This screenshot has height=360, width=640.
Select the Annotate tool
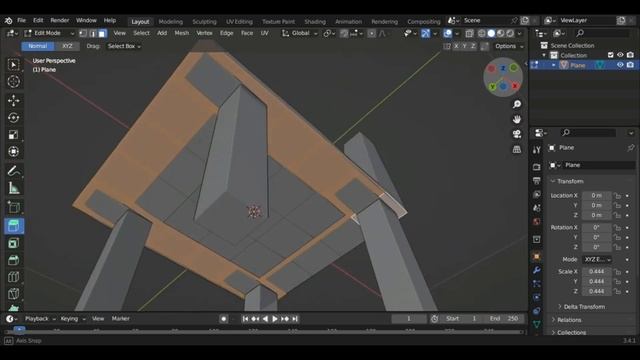(x=13, y=171)
